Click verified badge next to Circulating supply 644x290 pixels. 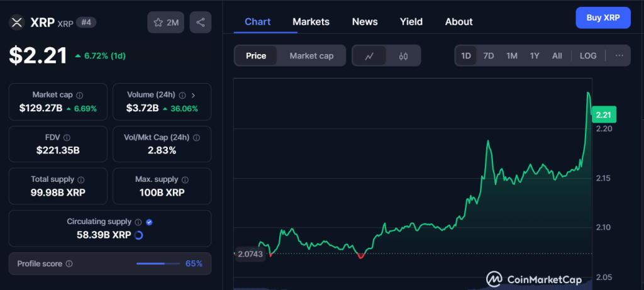pyautogui.click(x=150, y=222)
